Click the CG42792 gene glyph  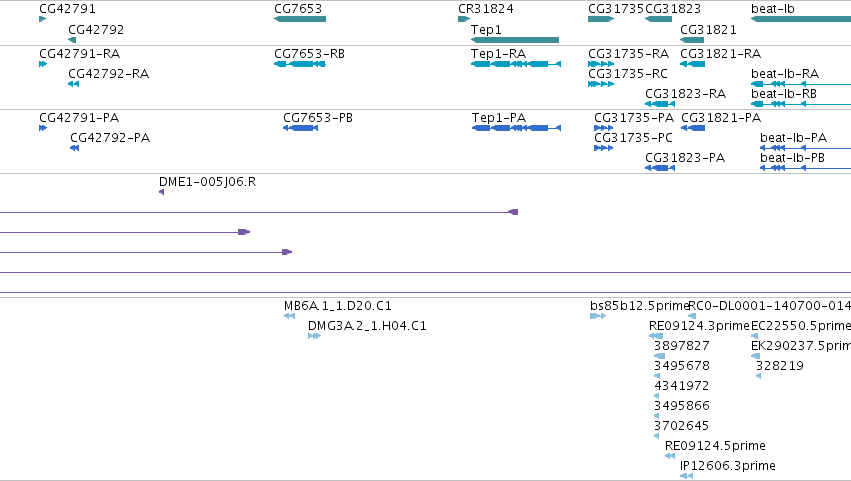72,40
